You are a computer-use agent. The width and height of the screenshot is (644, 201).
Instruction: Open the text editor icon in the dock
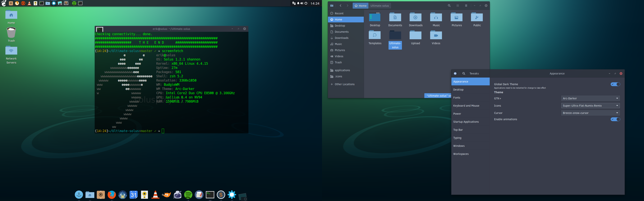199,195
